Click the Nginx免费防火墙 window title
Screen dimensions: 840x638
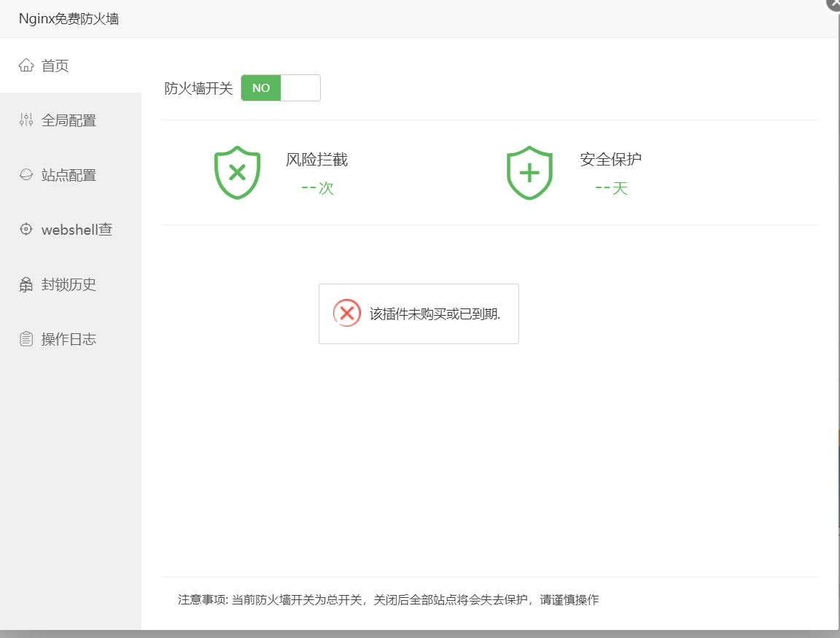[x=69, y=19]
